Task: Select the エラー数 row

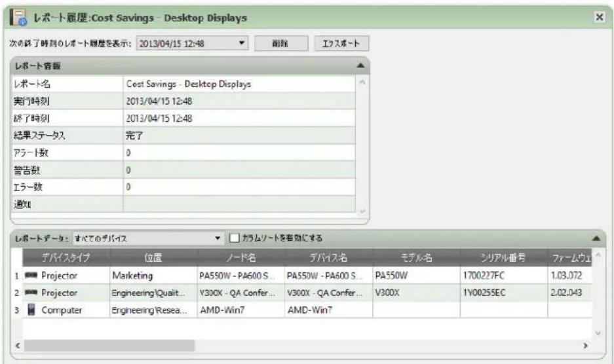Action: pyautogui.click(x=183, y=187)
